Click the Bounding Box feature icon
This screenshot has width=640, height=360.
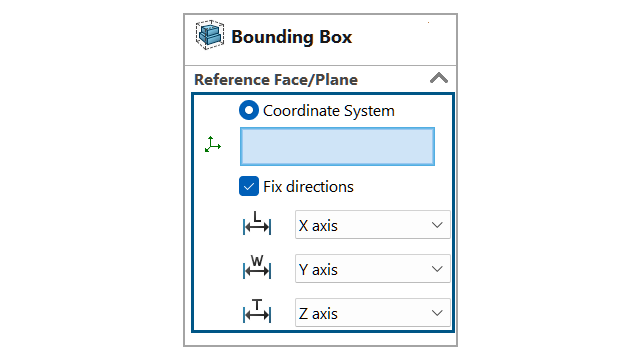point(210,35)
